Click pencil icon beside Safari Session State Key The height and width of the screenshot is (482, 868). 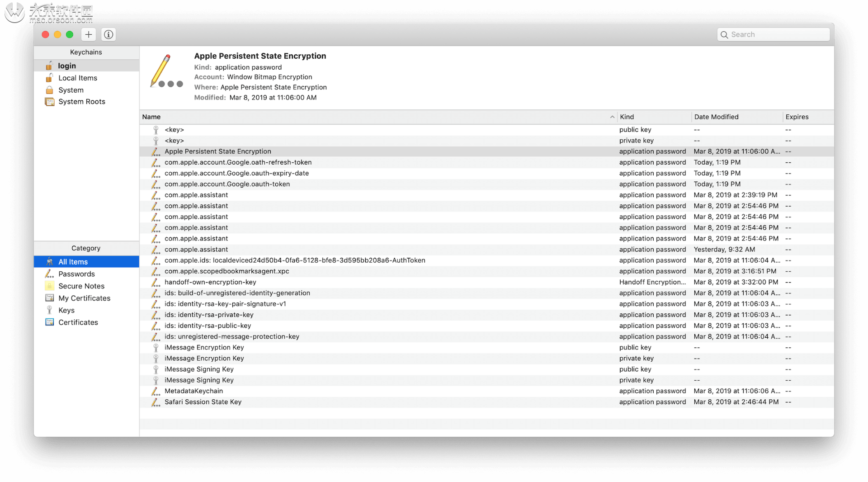pos(156,402)
